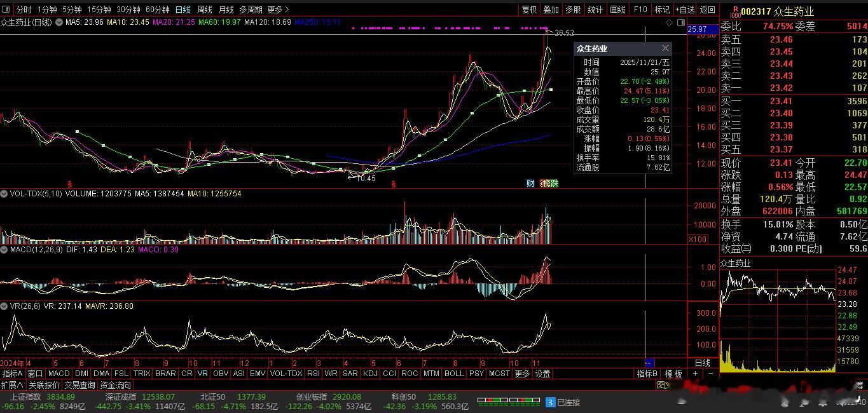This screenshot has height=413, width=868.
Task: Select the 30分钟 period
Action: 128,10
